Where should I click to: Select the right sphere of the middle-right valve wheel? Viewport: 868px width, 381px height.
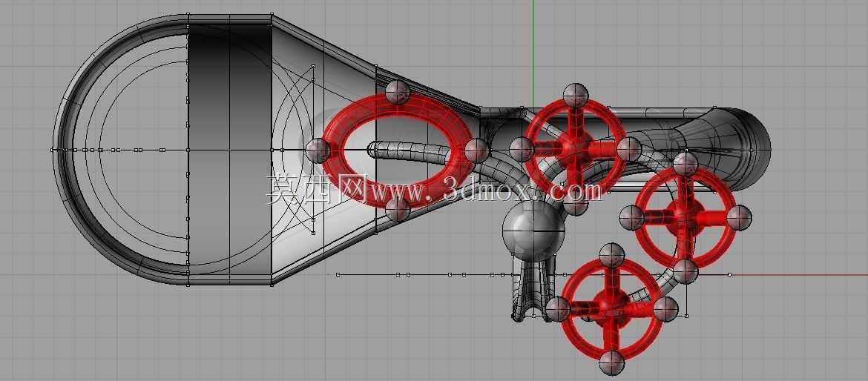coord(739,217)
